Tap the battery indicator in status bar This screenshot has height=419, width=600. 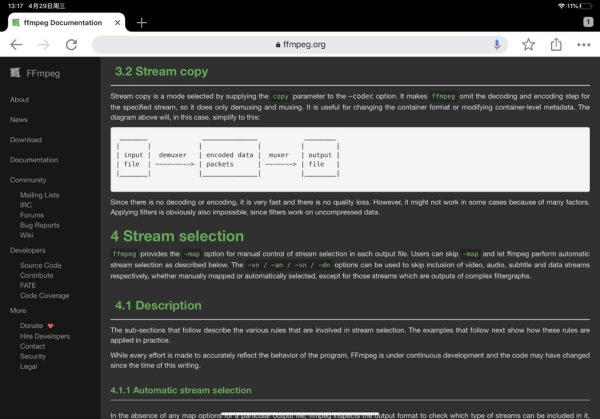click(586, 6)
